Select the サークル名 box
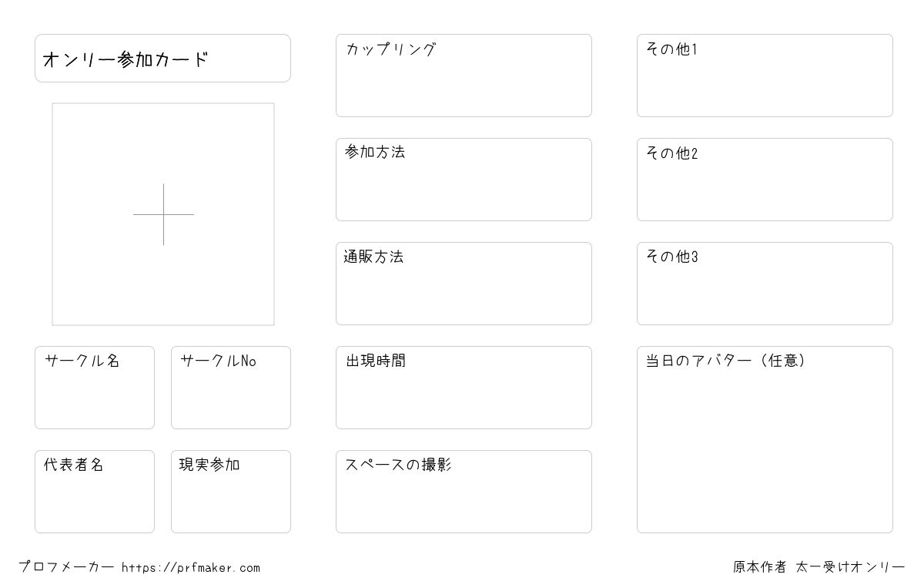 [95, 388]
